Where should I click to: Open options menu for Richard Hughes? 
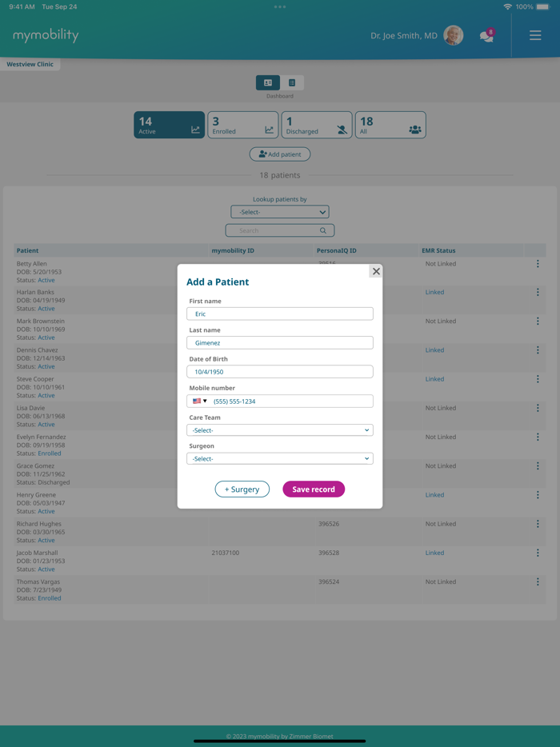(538, 524)
